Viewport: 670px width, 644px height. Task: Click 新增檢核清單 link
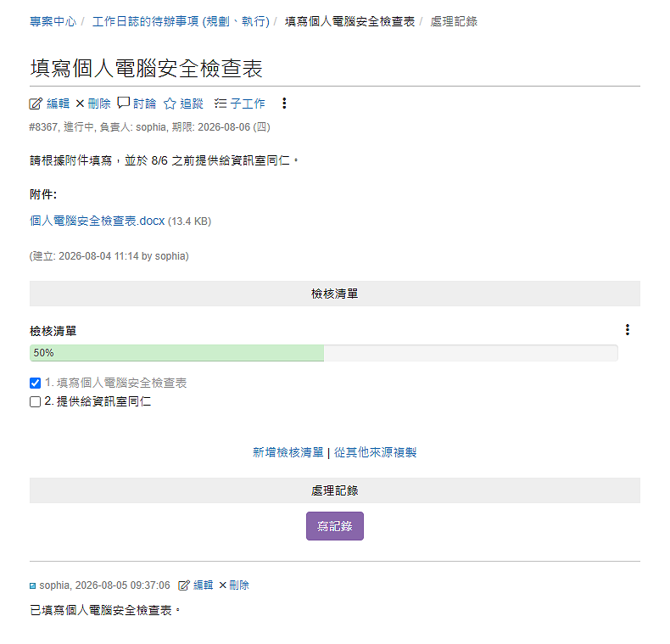[288, 452]
